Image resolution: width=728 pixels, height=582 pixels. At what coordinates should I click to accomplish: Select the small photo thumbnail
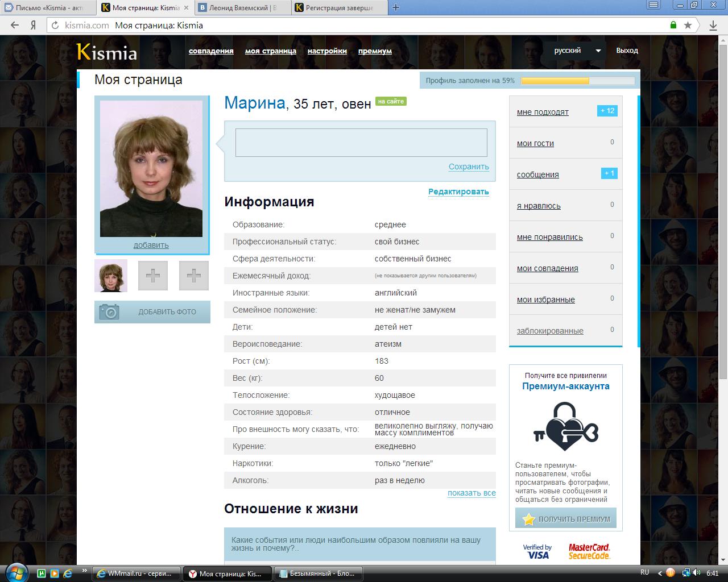point(110,276)
